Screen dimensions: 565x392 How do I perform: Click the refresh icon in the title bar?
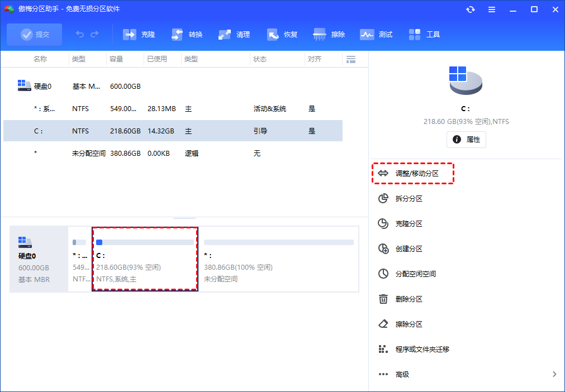coord(471,9)
